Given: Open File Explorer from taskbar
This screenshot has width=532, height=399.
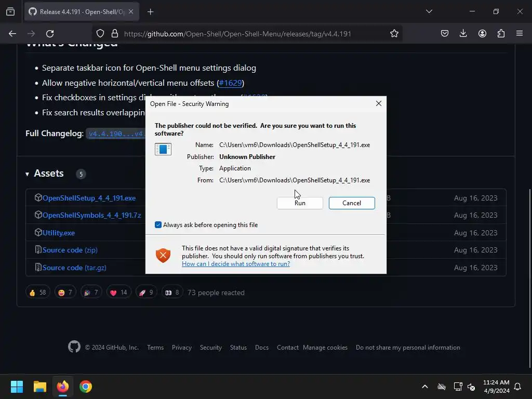Looking at the screenshot, I should pyautogui.click(x=39, y=387).
